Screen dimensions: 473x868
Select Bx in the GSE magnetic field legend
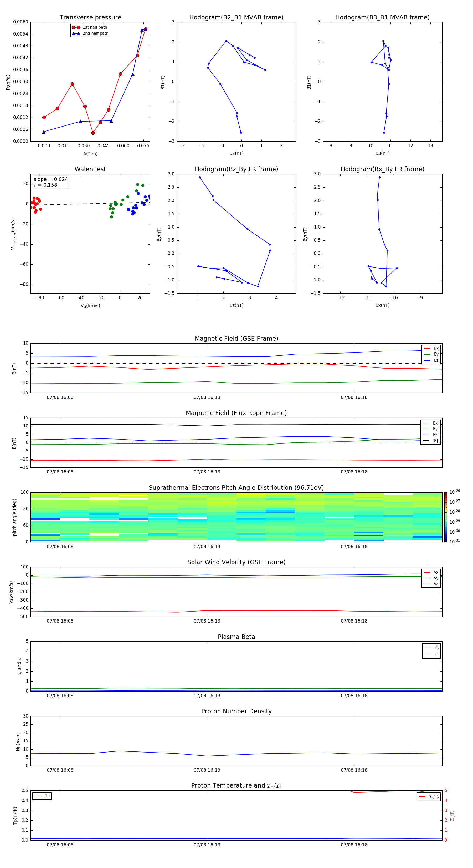tap(431, 349)
